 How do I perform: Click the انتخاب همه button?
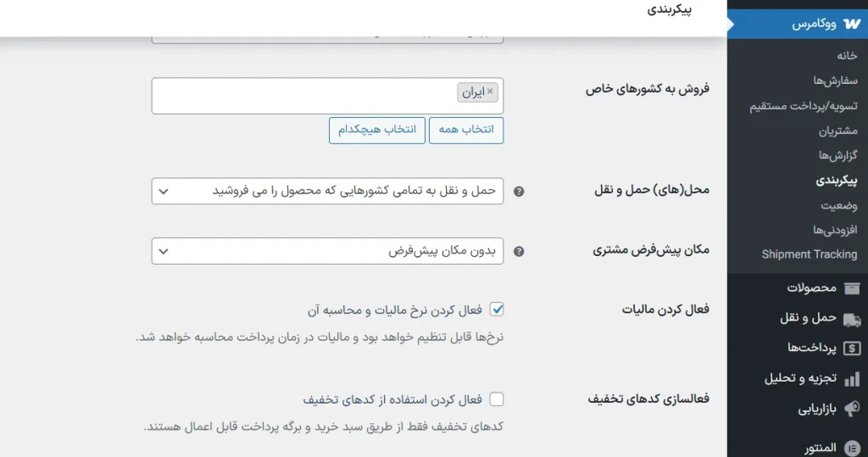tap(466, 131)
